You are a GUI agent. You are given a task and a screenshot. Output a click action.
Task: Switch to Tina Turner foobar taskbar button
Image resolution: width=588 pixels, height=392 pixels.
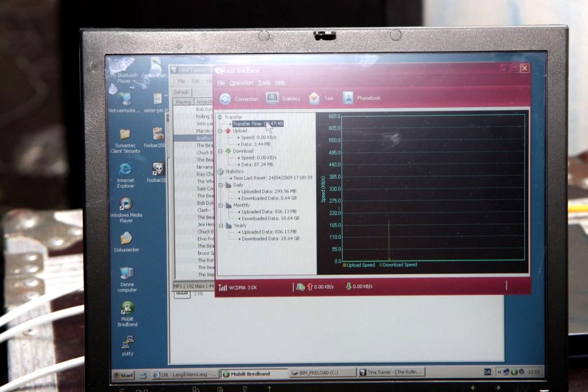coord(390,372)
